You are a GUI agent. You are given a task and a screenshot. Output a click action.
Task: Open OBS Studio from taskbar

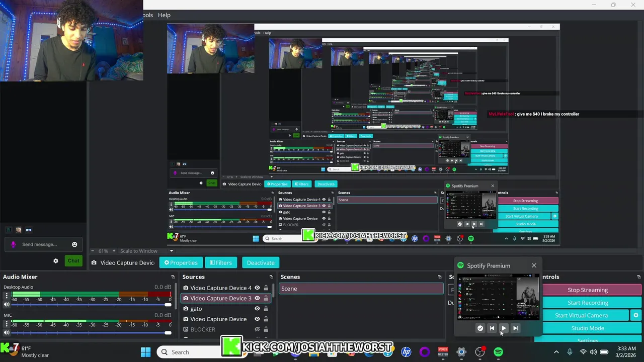coord(480,352)
